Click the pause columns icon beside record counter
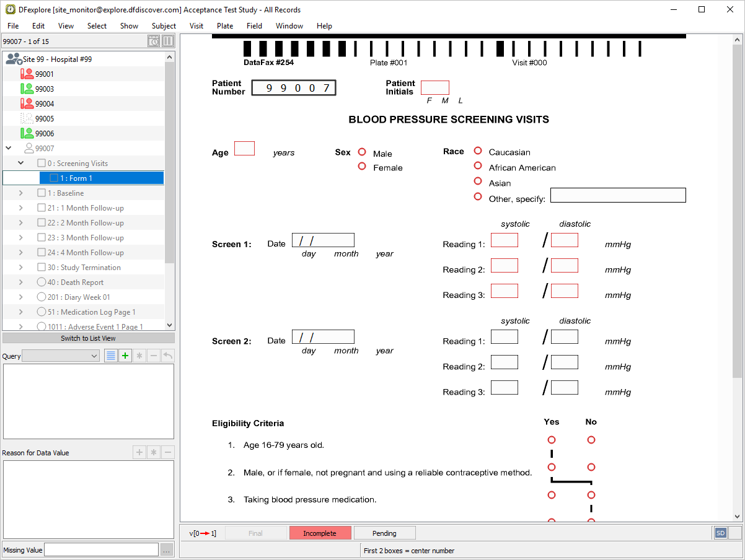Viewport: 745px width, 560px height. (x=168, y=42)
